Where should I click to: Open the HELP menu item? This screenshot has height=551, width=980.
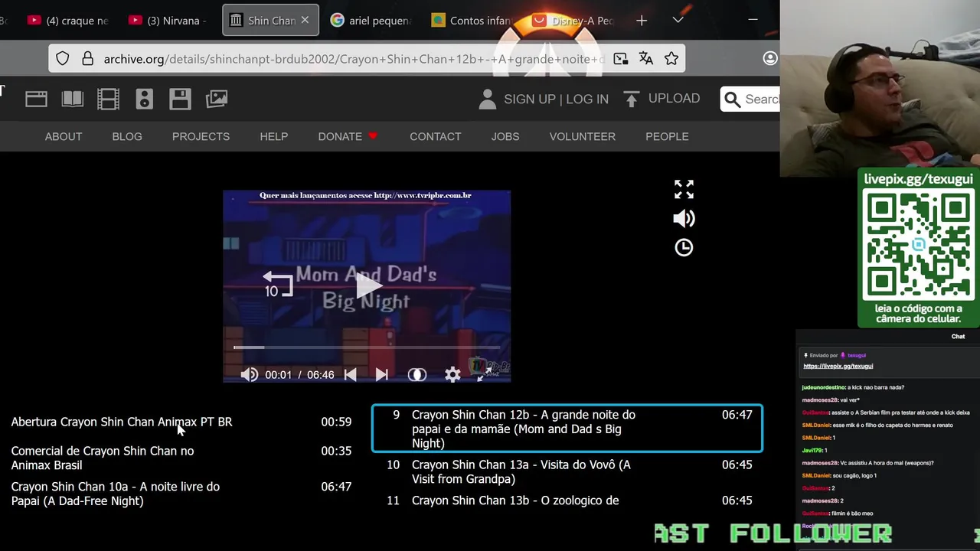(274, 136)
